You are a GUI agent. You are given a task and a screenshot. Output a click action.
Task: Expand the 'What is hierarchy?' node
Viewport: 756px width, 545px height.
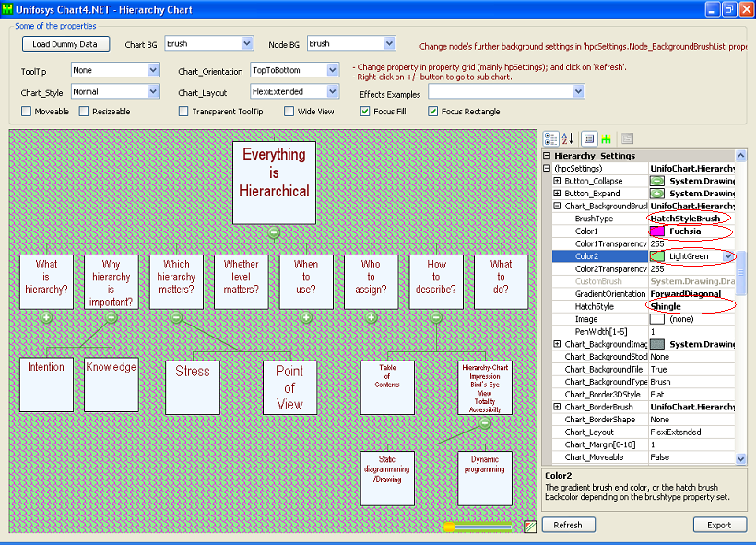[47, 317]
